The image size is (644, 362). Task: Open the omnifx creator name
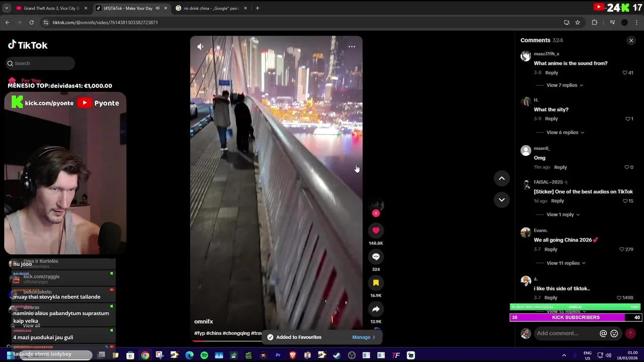204,321
